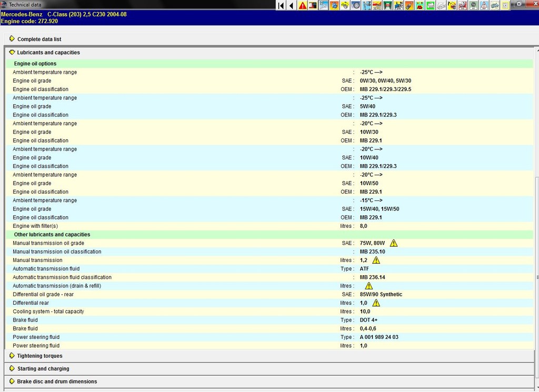Click the MB 236.14 classification value
This screenshot has height=392, width=539.
pyautogui.click(x=372, y=277)
